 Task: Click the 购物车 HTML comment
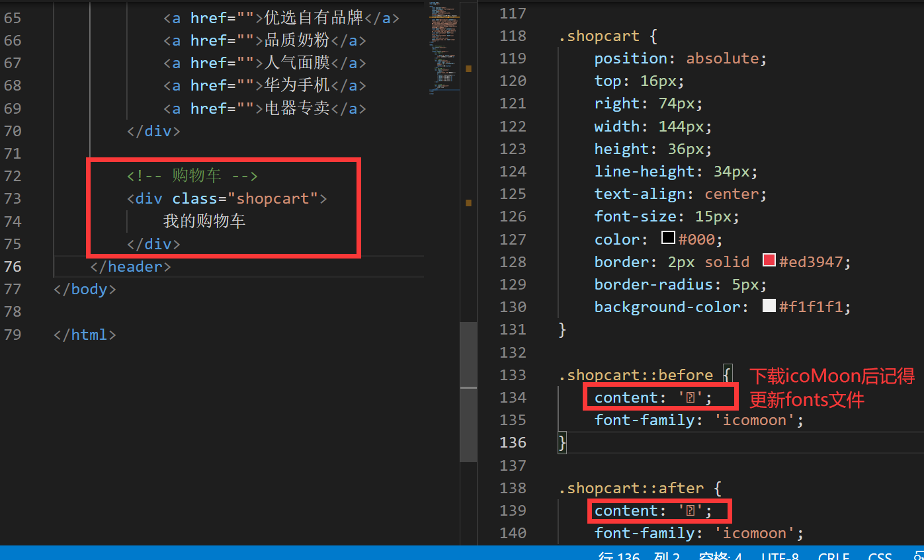pyautogui.click(x=192, y=176)
